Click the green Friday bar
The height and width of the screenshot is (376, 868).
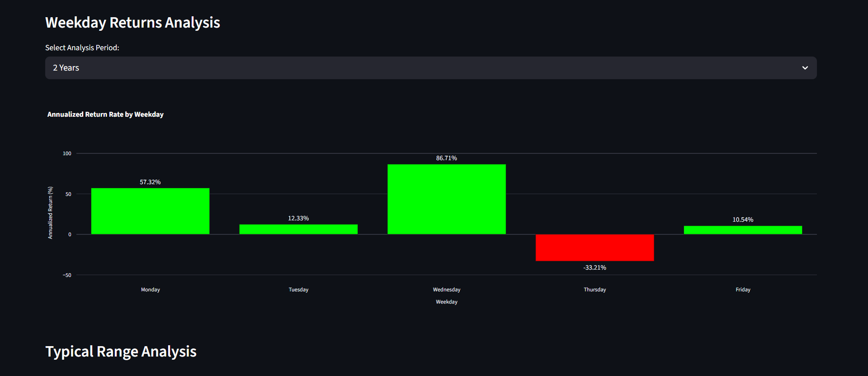click(x=743, y=230)
